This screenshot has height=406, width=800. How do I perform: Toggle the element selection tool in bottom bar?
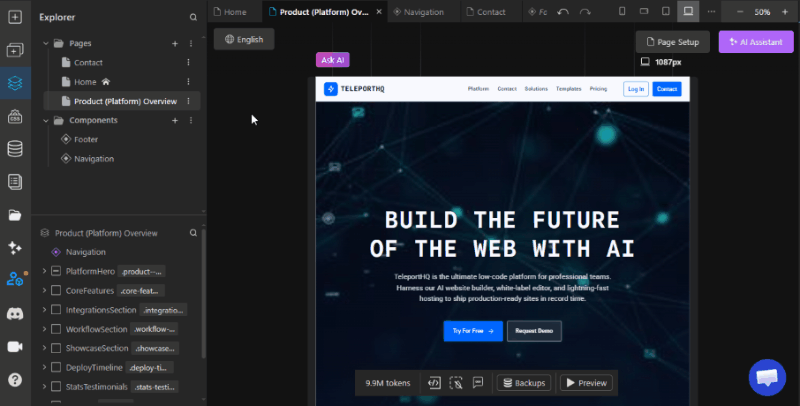point(456,383)
